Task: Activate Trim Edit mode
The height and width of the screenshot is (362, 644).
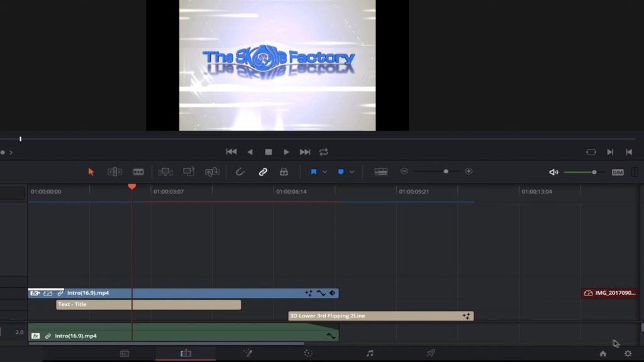Action: click(x=114, y=171)
